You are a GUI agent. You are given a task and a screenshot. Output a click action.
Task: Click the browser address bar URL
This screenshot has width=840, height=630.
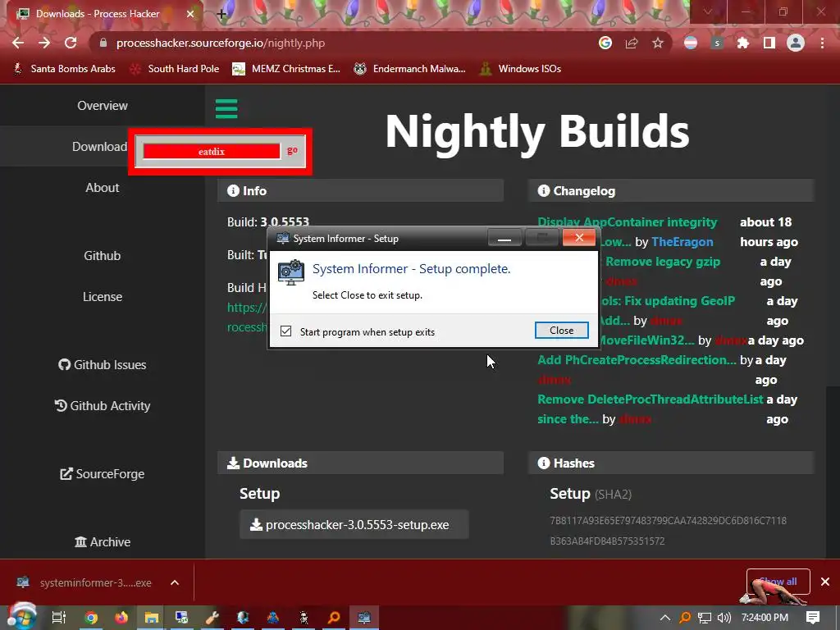[221, 43]
